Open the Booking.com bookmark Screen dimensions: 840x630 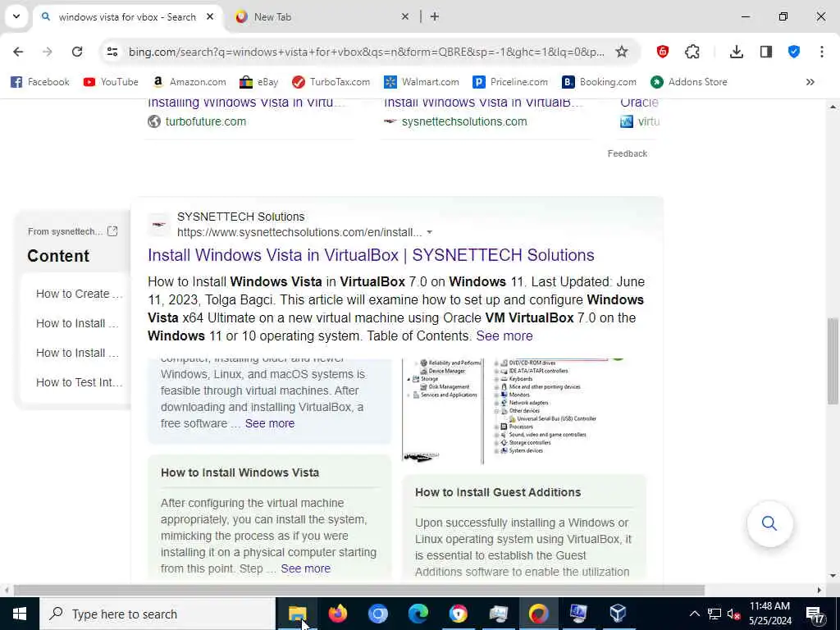coord(600,82)
